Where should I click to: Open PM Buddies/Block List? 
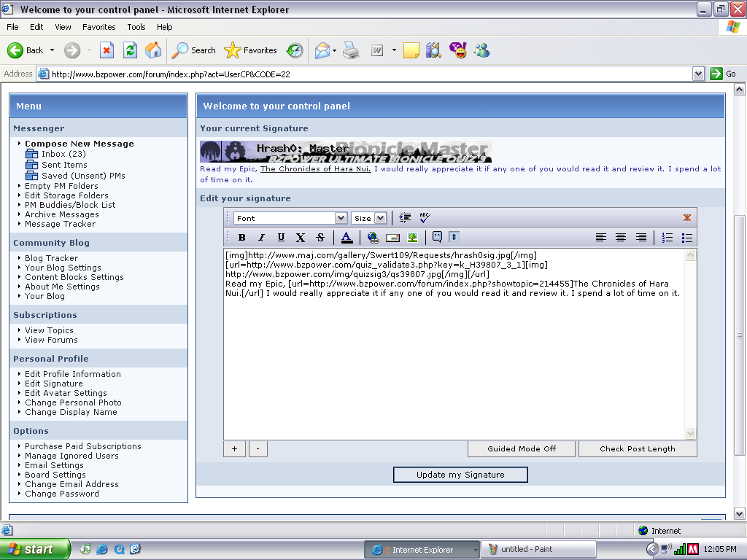coord(70,205)
